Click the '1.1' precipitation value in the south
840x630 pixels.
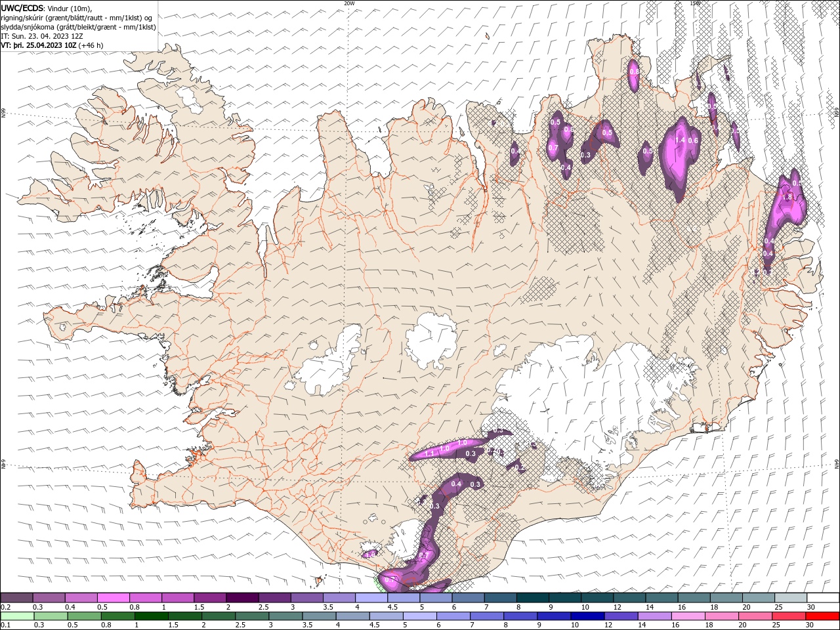(430, 453)
